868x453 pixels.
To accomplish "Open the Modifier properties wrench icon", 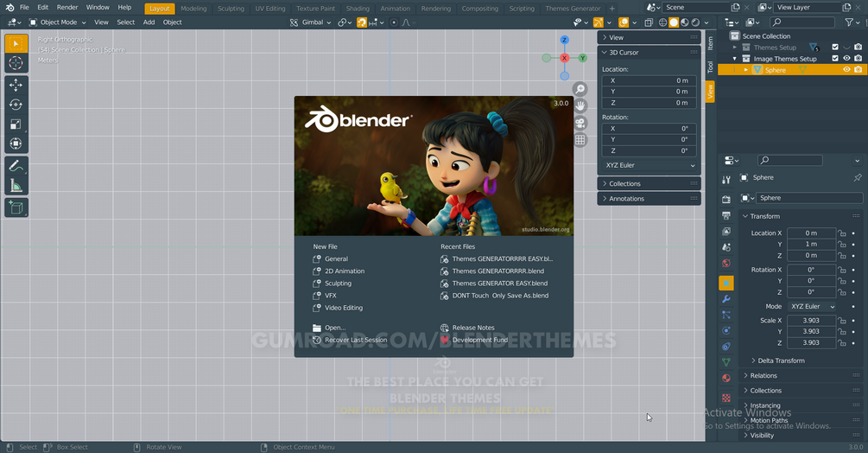I will pyautogui.click(x=726, y=299).
